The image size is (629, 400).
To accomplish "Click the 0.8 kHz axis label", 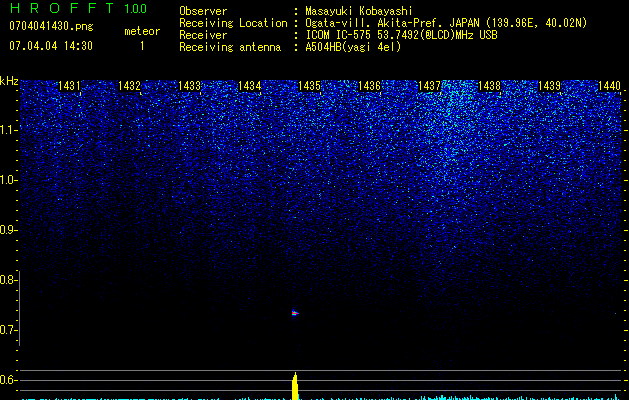I will (8, 280).
